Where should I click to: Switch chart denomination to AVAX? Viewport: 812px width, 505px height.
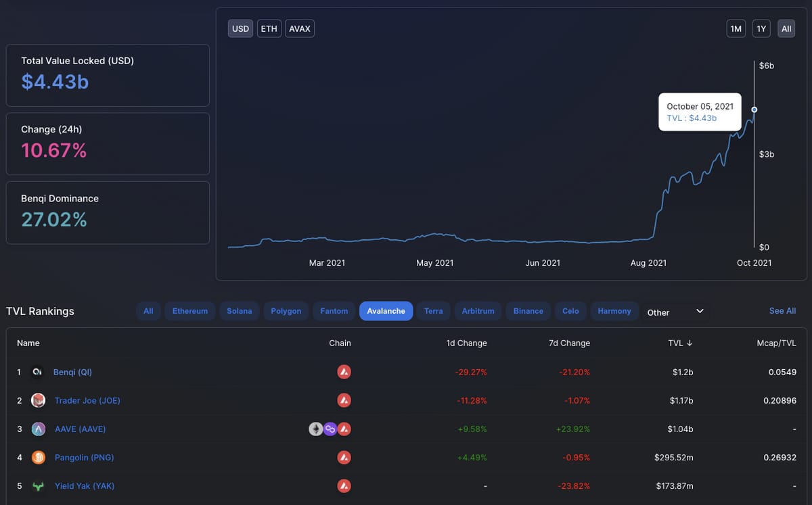[x=300, y=29]
